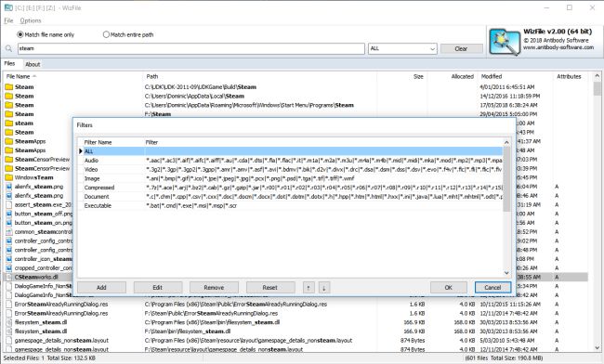Screen dimensions: 604x364
Task: Click Edit button in Filters dialog
Action: (158, 288)
